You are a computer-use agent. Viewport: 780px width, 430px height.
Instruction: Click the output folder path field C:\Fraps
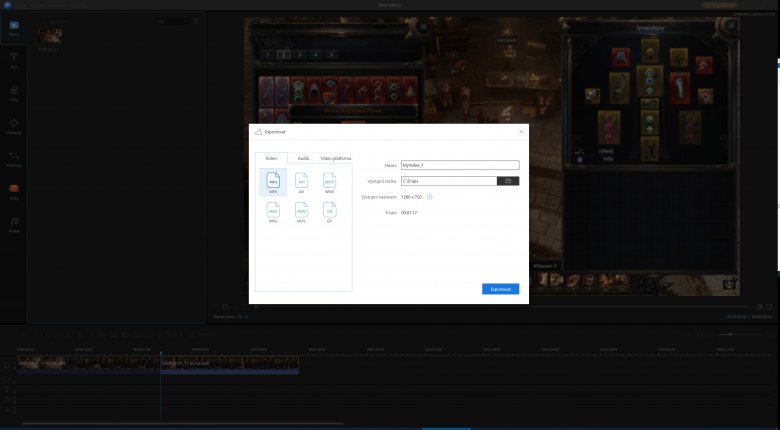[449, 181]
